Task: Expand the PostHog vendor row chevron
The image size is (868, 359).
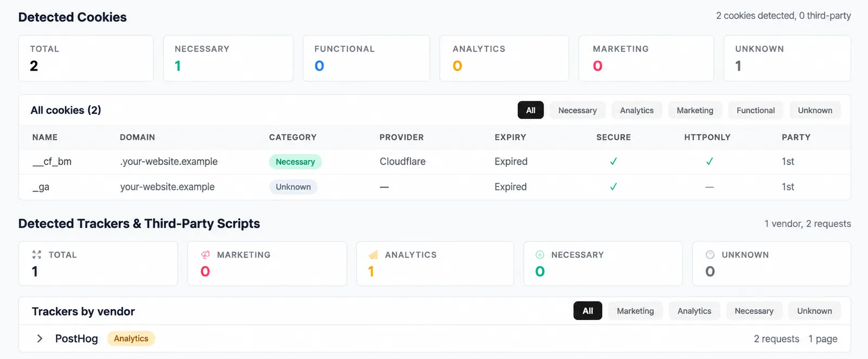Action: click(x=40, y=338)
